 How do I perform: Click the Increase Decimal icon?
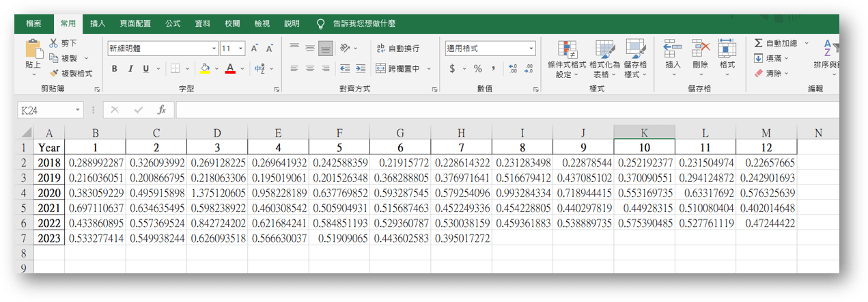[512, 68]
